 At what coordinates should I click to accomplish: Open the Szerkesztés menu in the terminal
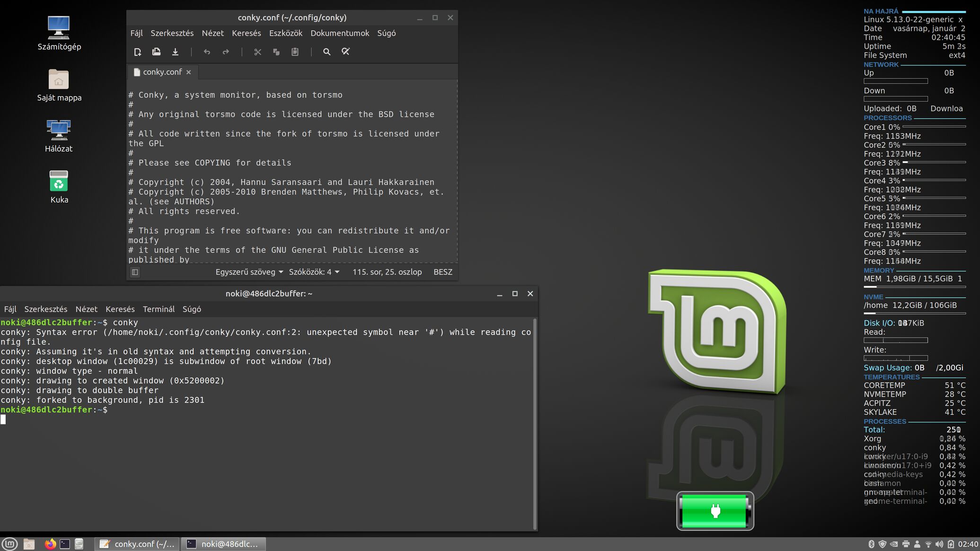click(x=46, y=309)
